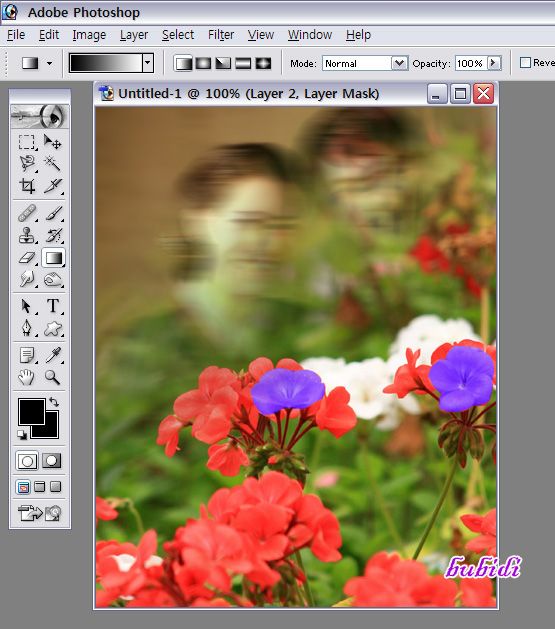
Task: Choose Reflected Gradient style
Action: pyautogui.click(x=243, y=63)
